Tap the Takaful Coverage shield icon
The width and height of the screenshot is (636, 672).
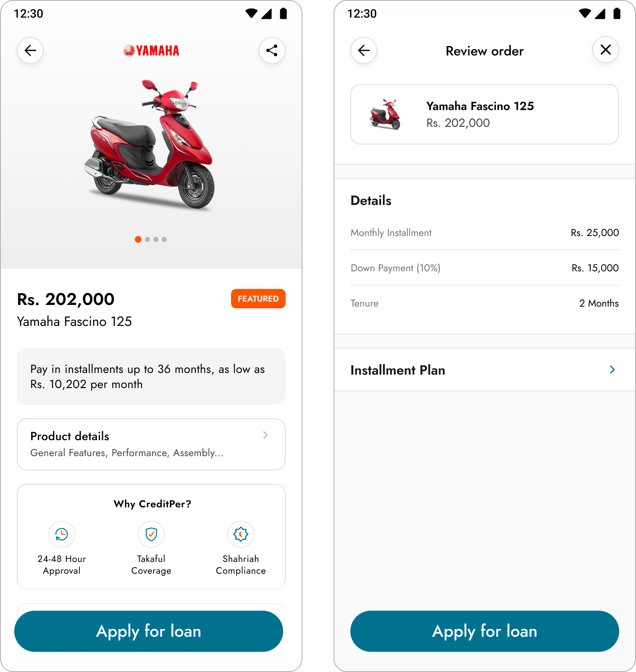(x=151, y=534)
